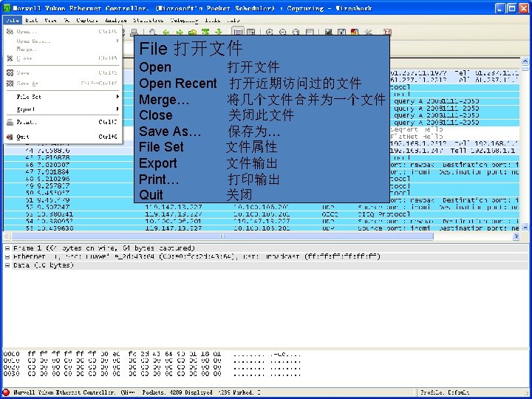532x399 pixels.
Task: Click horizontal scrollbar left arrow
Action: click(x=7, y=236)
